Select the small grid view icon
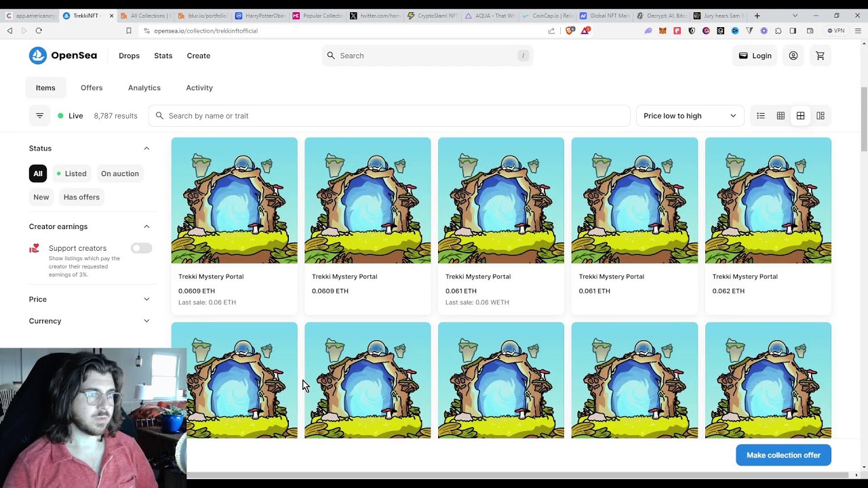This screenshot has width=868, height=488. (781, 116)
